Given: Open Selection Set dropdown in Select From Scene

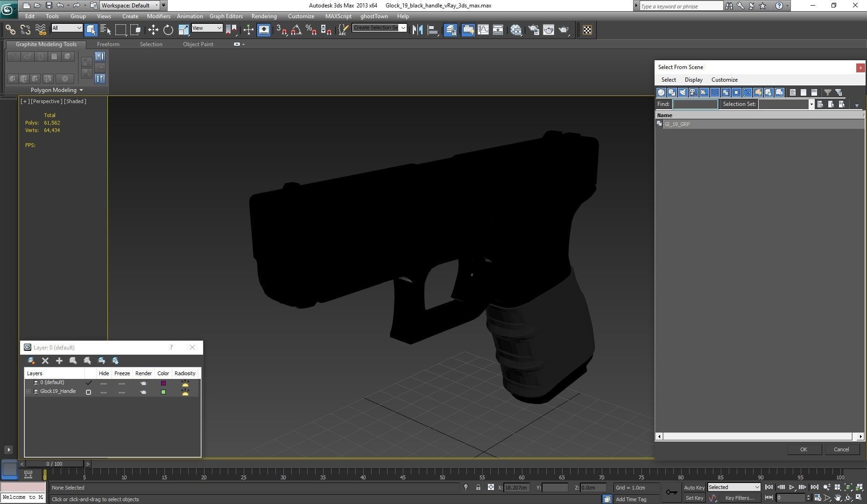Looking at the screenshot, I should pos(811,104).
